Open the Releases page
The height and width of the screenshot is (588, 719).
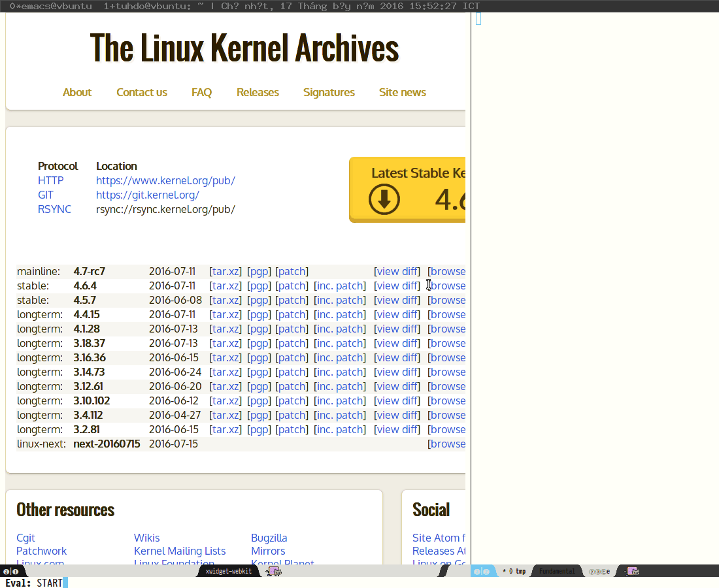258,92
